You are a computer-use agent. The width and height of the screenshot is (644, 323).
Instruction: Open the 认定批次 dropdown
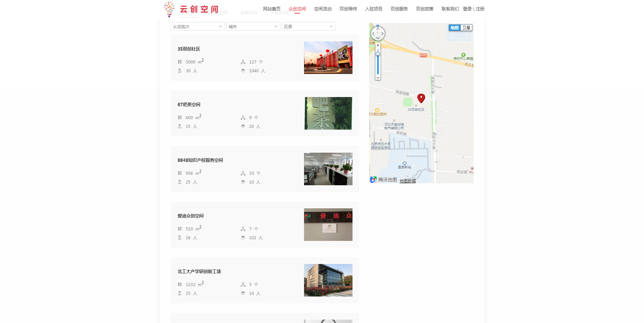pos(198,26)
